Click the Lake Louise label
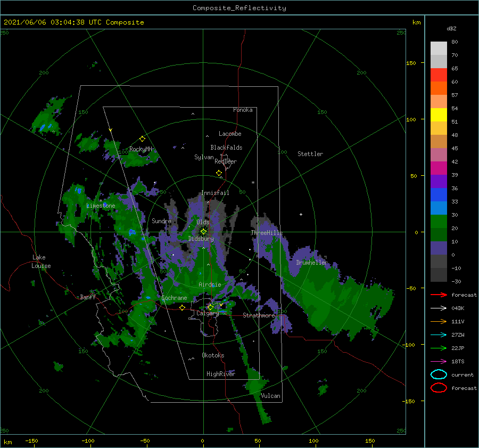The height and width of the screenshot is (448, 479). tap(41, 262)
